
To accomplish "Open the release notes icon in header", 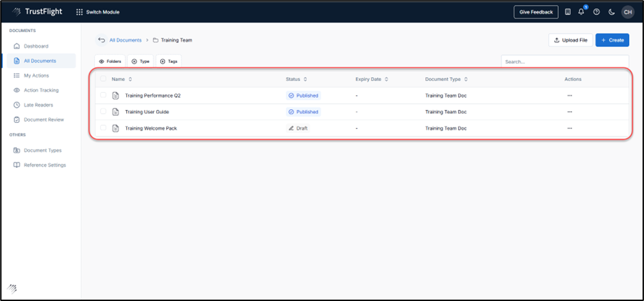I will click(568, 12).
